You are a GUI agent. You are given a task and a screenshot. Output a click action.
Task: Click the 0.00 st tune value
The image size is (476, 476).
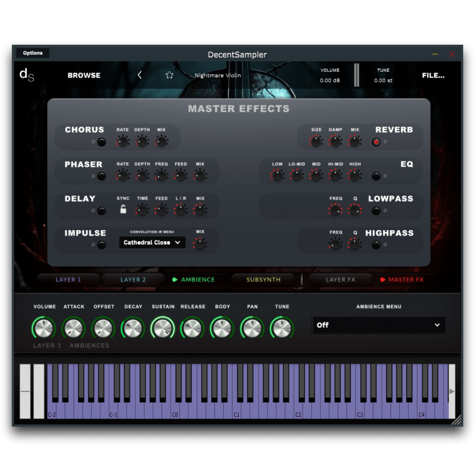383,80
